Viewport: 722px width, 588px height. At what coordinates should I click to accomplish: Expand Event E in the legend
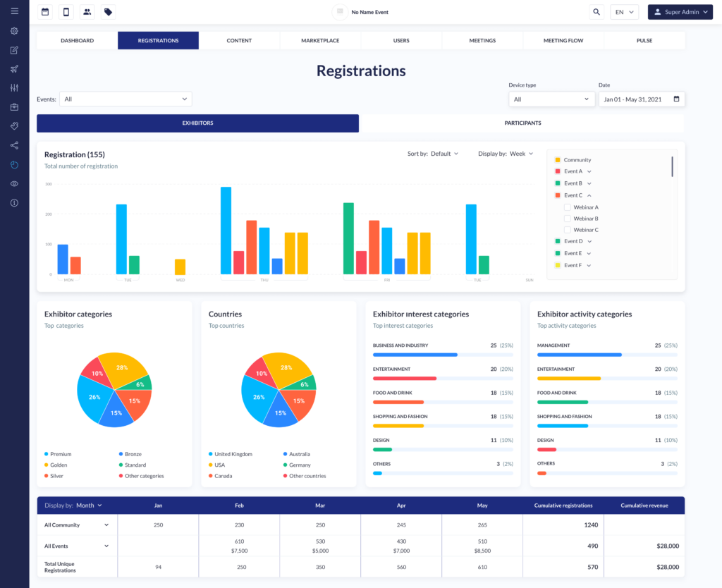pos(589,253)
